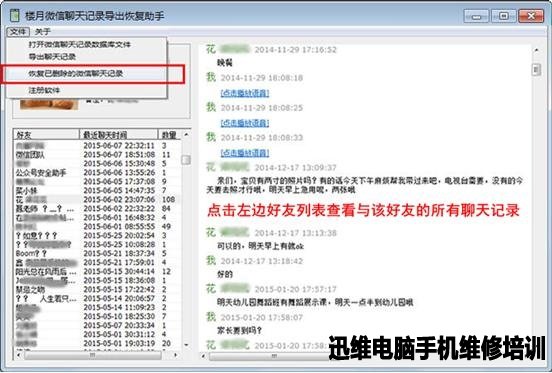Select the friend row dated 2015-05-21 17:59:01

[97, 263]
